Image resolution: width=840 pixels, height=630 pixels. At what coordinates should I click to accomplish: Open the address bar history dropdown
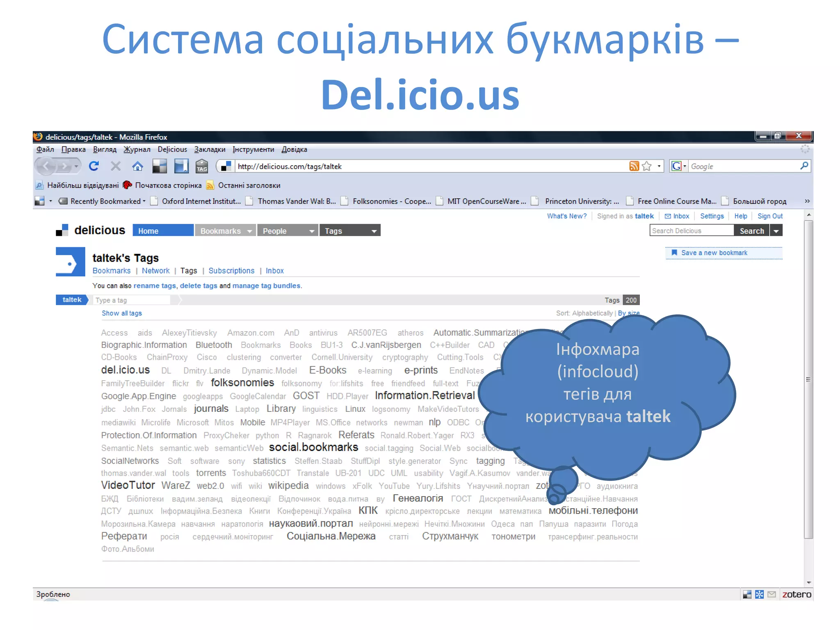(659, 166)
